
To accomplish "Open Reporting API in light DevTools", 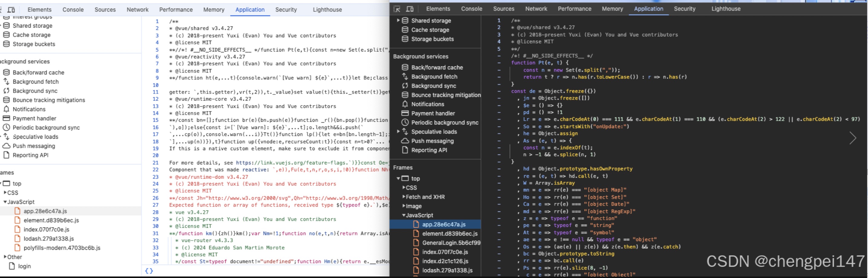I will (x=30, y=155).
